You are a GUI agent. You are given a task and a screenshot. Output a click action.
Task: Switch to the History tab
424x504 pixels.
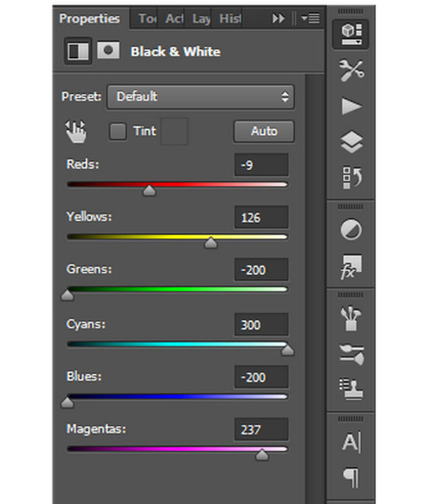pos(229,19)
